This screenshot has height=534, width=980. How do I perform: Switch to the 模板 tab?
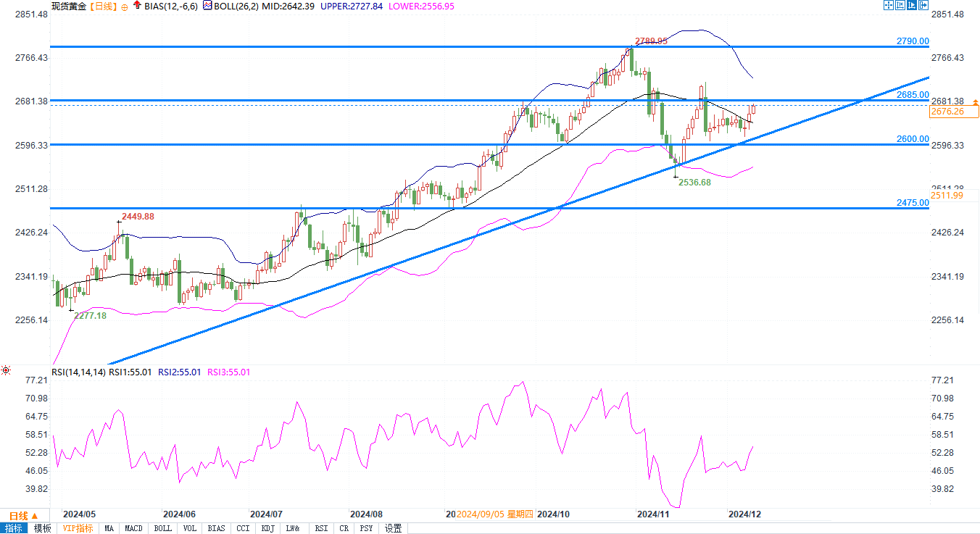click(x=43, y=528)
